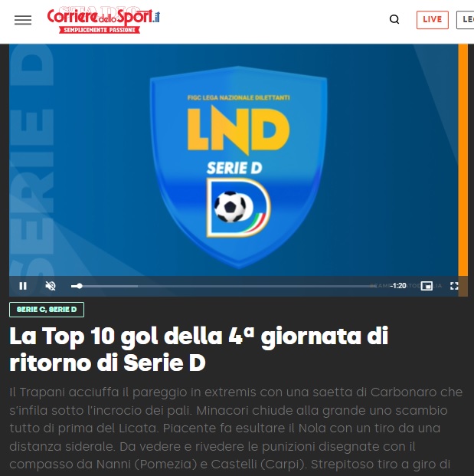Image resolution: width=474 pixels, height=476 pixels.
Task: Click the Semplicemente Passione banner
Action: (100, 30)
